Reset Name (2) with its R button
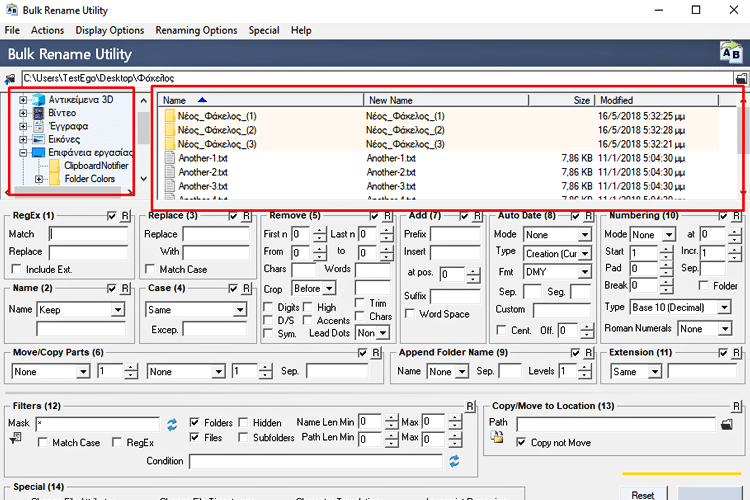 tap(125, 289)
